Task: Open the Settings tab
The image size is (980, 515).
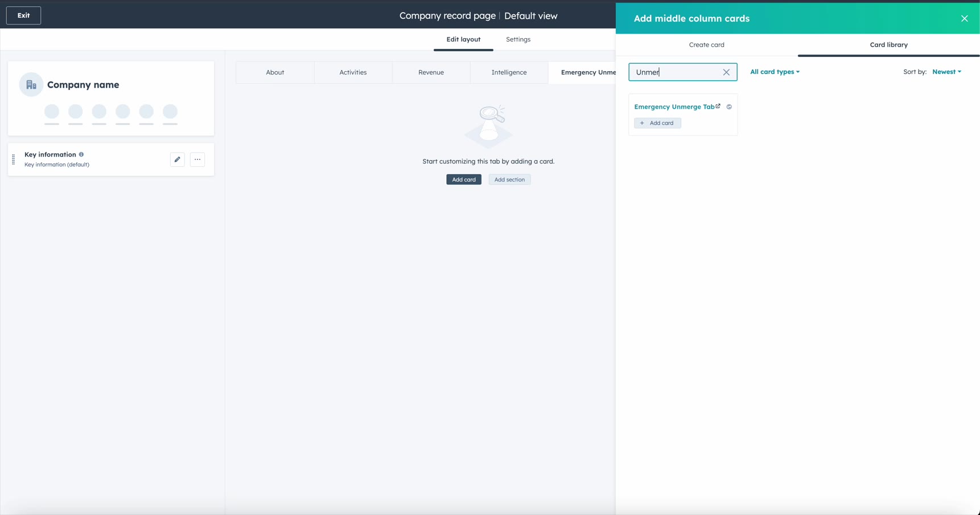Action: tap(518, 39)
